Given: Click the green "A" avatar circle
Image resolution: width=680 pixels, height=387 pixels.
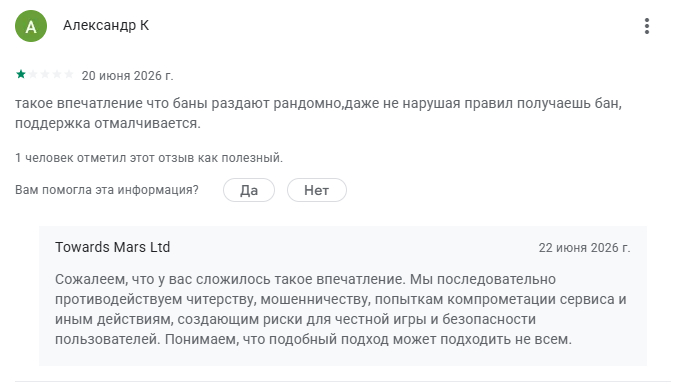Looking at the screenshot, I should click(31, 26).
